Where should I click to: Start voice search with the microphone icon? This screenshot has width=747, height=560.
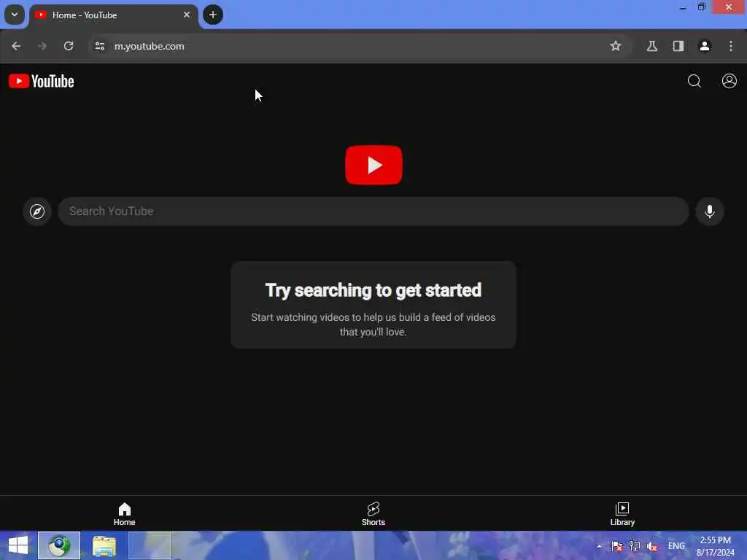coord(709,211)
